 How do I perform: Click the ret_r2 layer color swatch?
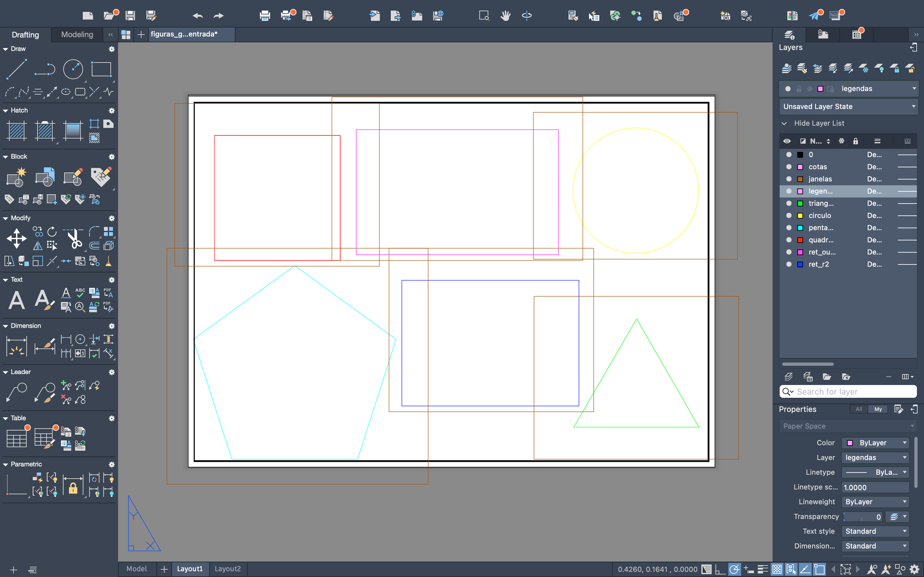[800, 264]
